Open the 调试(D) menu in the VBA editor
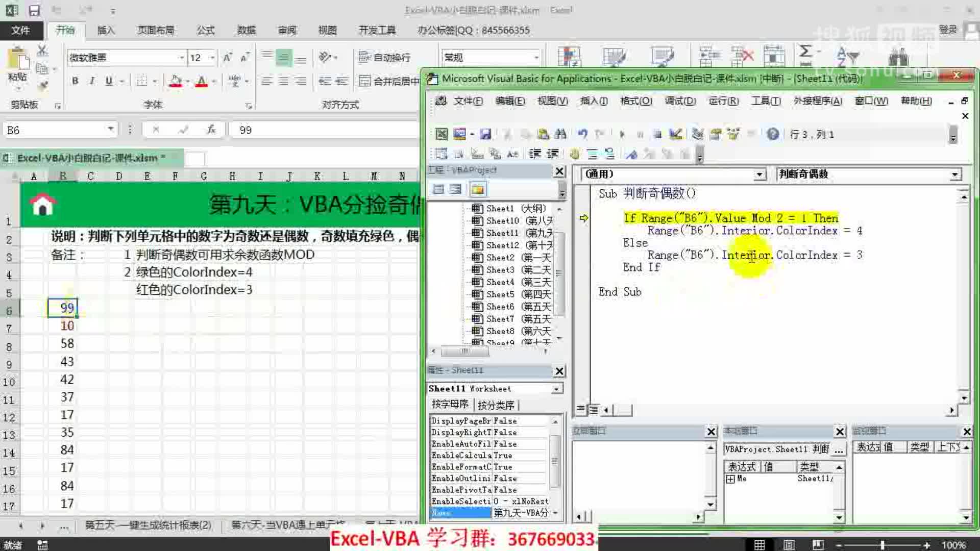 [x=680, y=101]
